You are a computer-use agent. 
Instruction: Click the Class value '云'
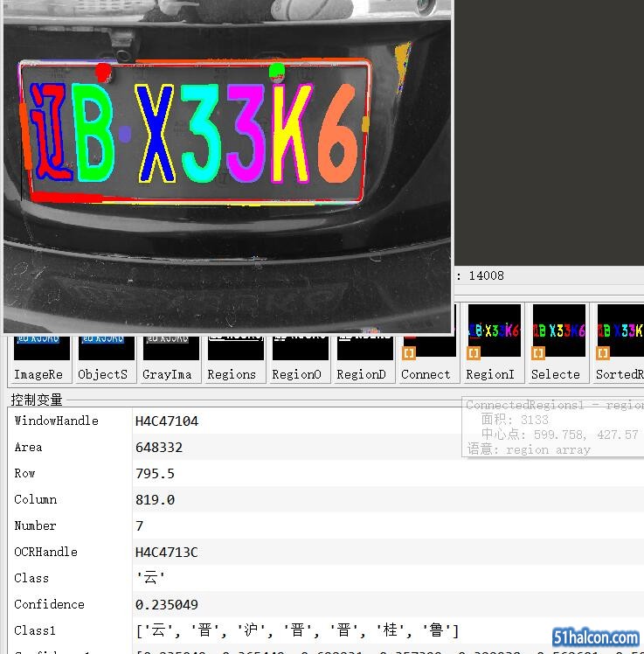tap(150, 578)
